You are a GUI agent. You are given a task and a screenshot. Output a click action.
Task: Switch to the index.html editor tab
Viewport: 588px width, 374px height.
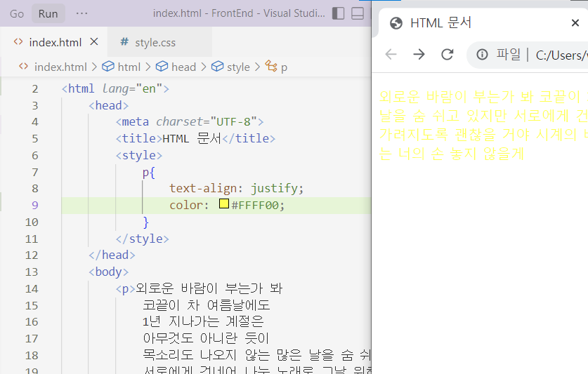click(x=55, y=42)
